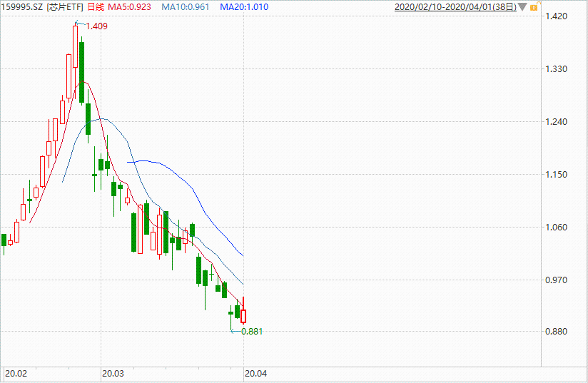Click the 1.409 high price marker
The image size is (588, 383).
[x=96, y=26]
